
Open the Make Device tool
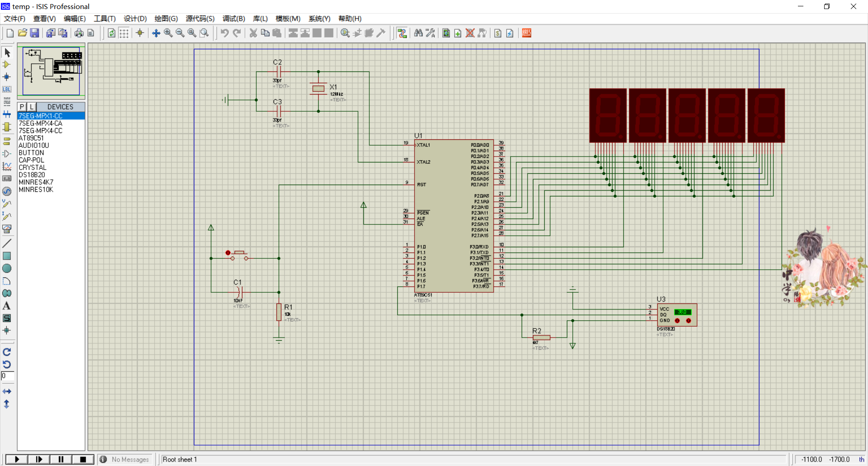(357, 33)
